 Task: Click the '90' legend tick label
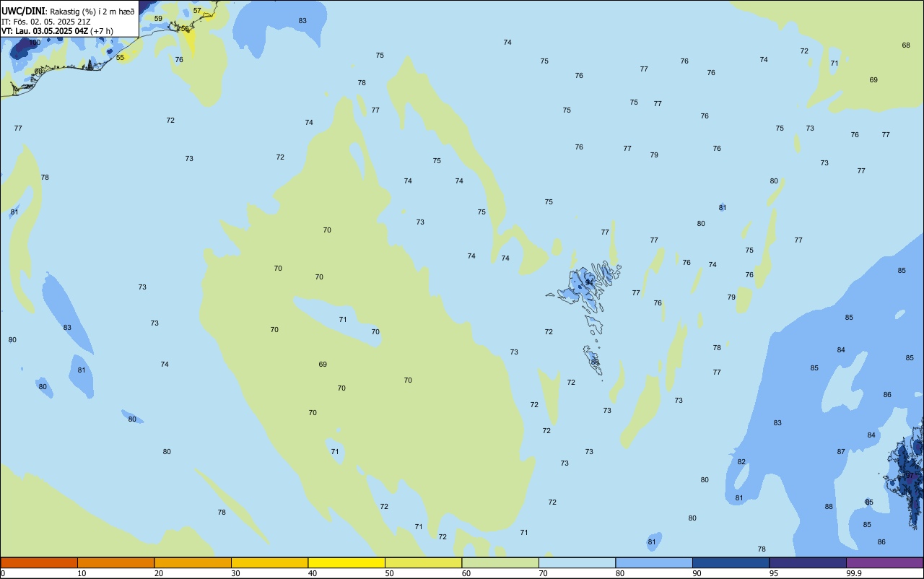[697, 573]
